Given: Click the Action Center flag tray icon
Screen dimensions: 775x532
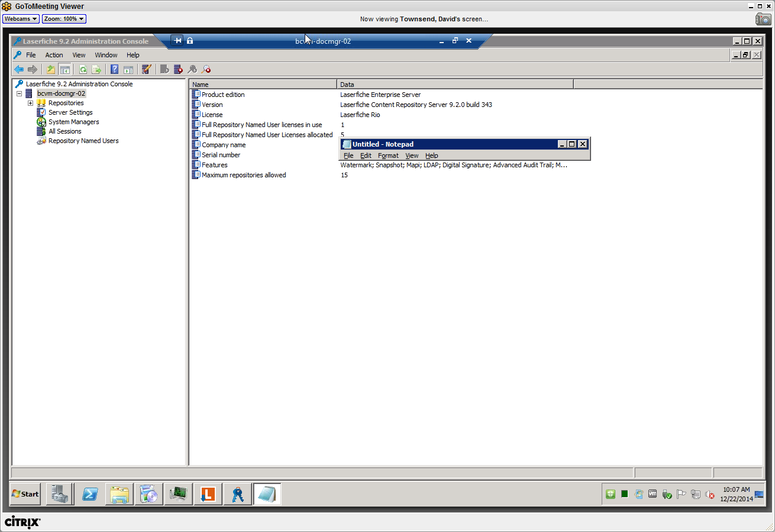Looking at the screenshot, I should [681, 494].
